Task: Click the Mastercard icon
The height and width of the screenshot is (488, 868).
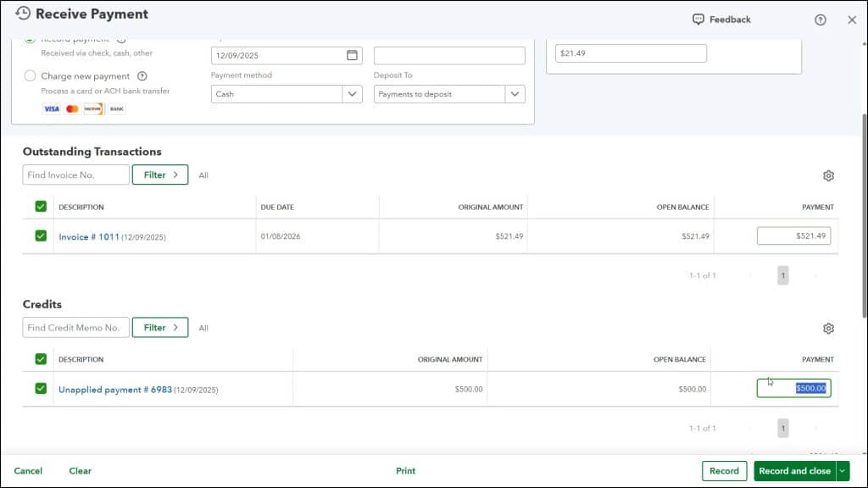Action: coord(72,108)
